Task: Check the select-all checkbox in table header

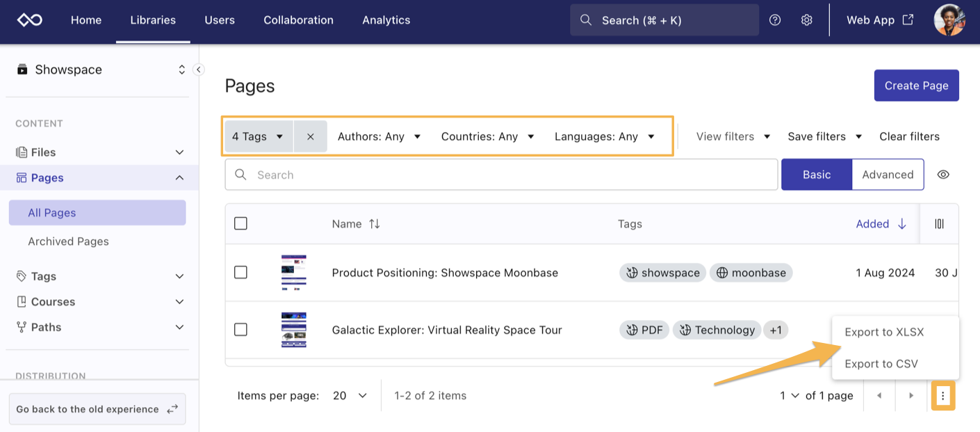Action: [241, 224]
